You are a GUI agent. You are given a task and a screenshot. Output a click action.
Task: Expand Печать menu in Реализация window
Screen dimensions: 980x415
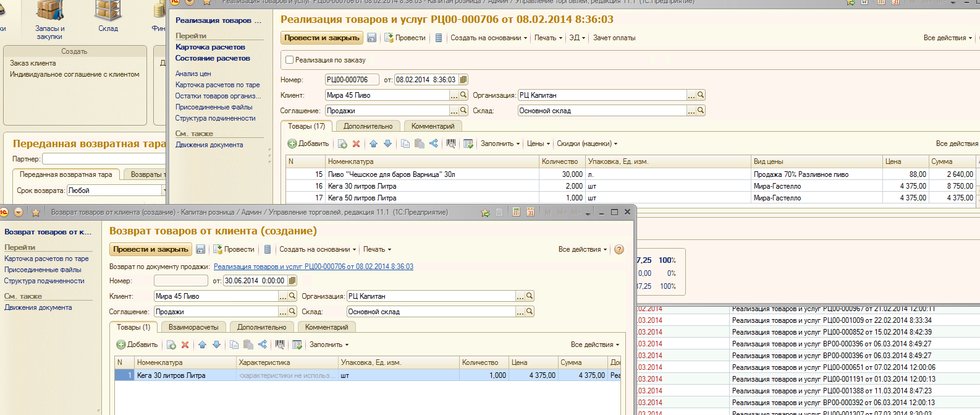pyautogui.click(x=548, y=38)
